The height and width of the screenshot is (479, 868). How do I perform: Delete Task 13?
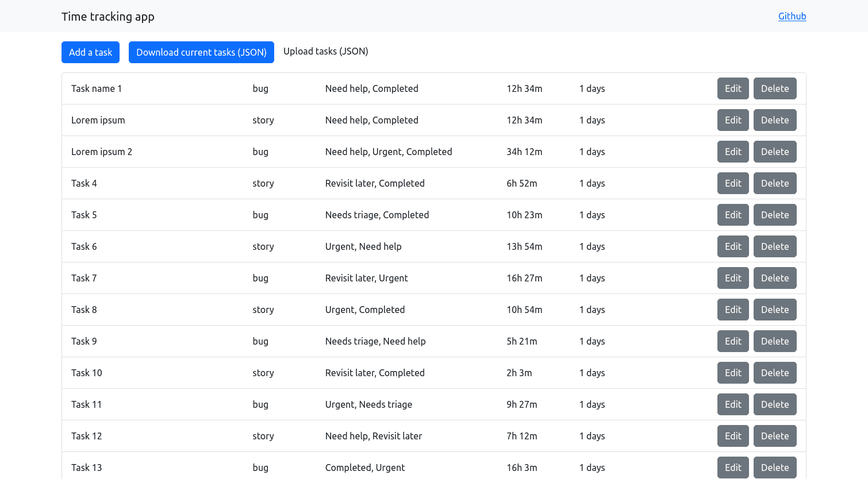[x=774, y=467]
